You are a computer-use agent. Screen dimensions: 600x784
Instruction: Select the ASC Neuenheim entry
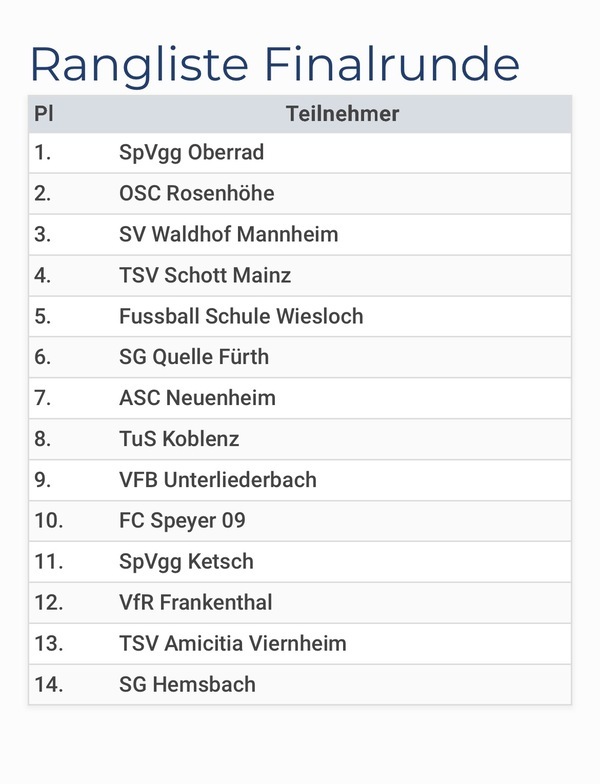(x=197, y=398)
